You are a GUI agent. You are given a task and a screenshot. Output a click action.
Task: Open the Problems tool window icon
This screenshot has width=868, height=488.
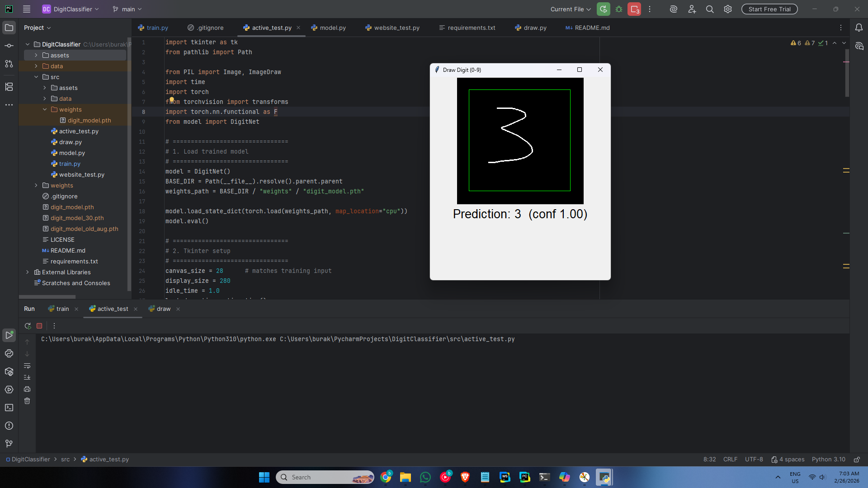(x=9, y=426)
